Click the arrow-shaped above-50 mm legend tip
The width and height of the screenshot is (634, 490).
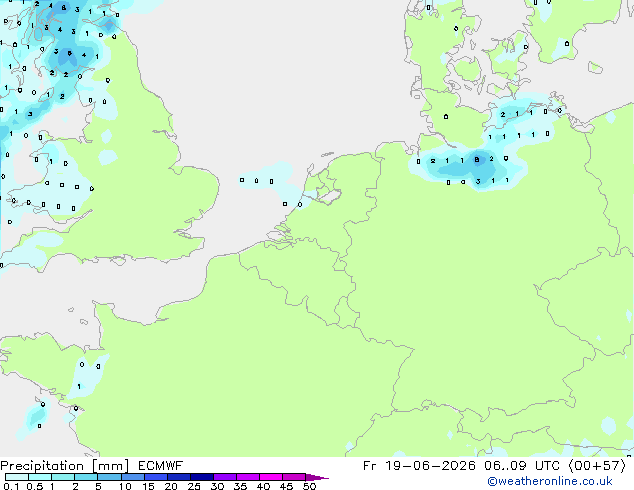click(x=317, y=477)
